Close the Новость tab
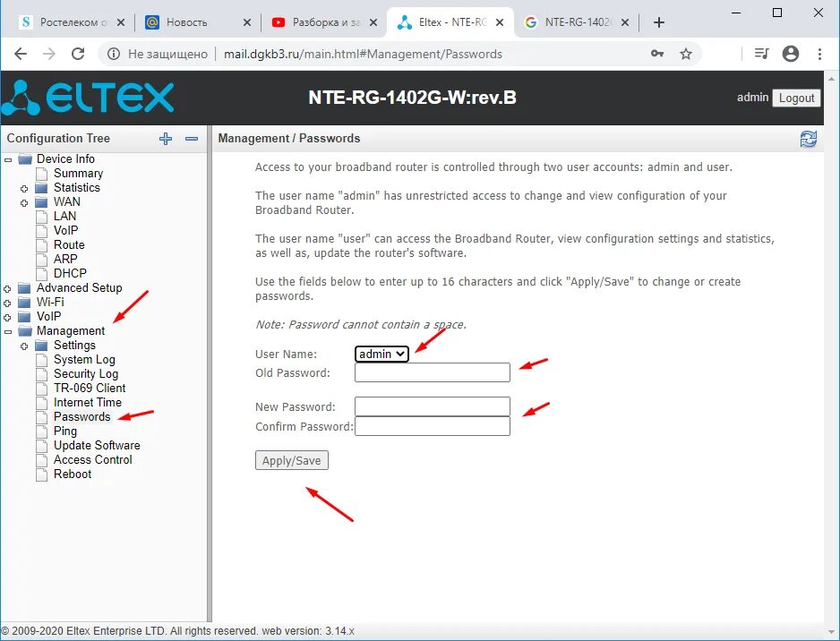 247,22
